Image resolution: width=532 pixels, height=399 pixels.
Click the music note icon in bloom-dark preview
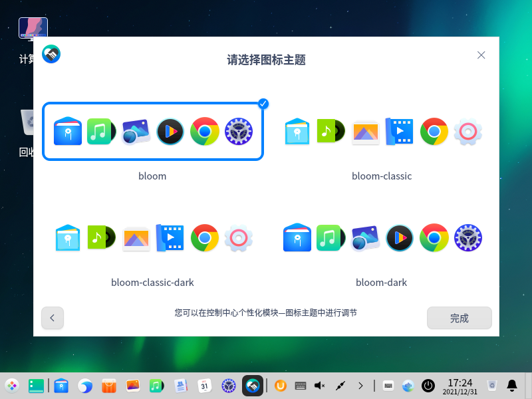pyautogui.click(x=330, y=237)
